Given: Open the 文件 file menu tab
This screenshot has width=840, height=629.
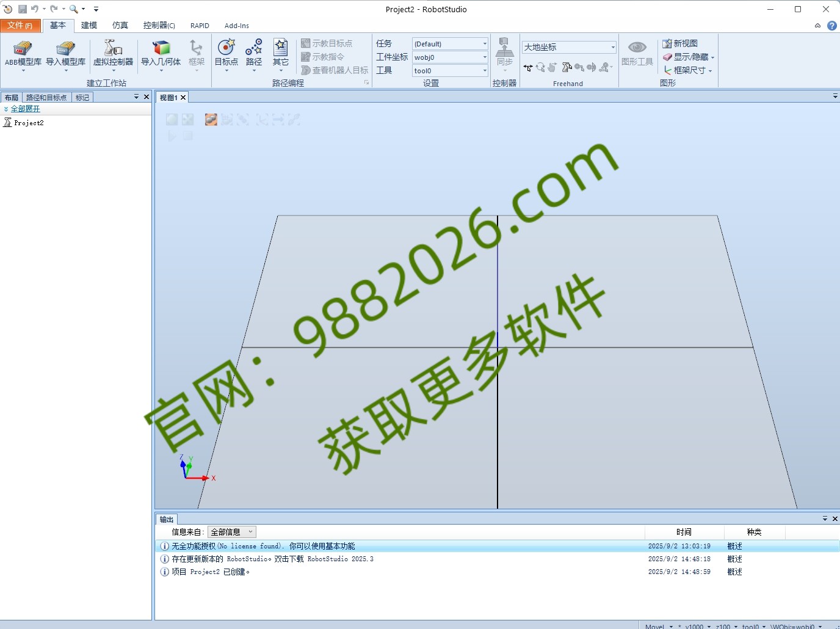Looking at the screenshot, I should click(x=20, y=26).
